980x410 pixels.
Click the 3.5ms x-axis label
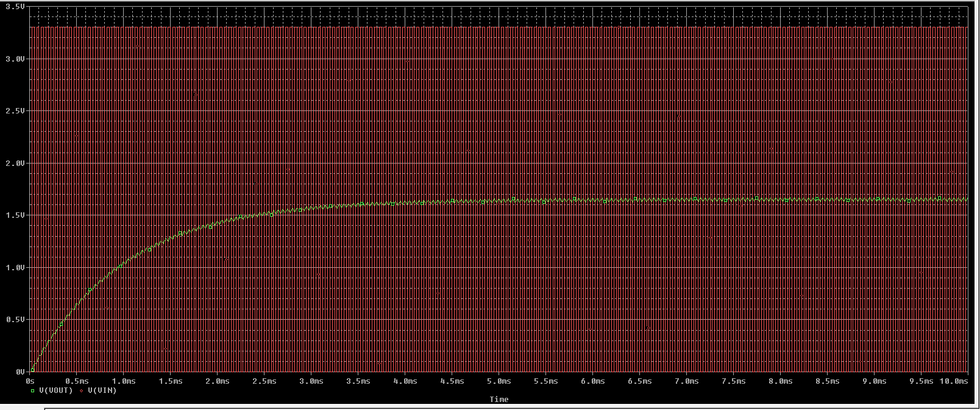[x=358, y=381]
